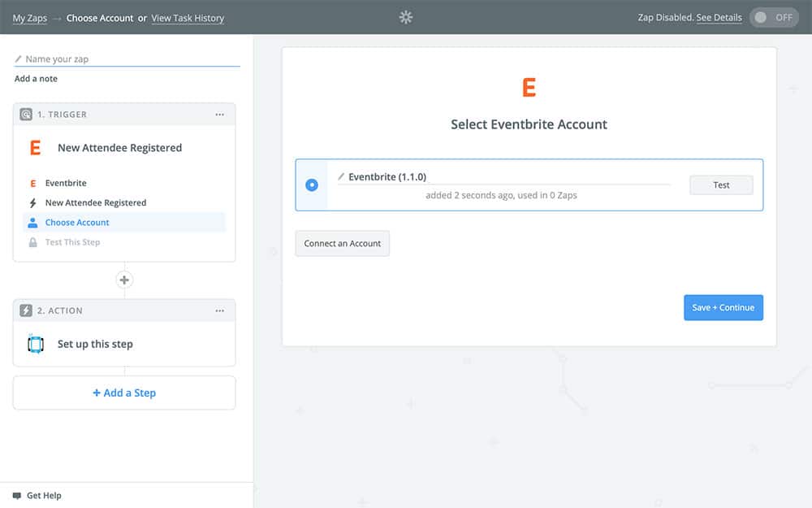Open the Action step options ellipsis menu
Image resolution: width=812 pixels, height=508 pixels.
click(x=219, y=310)
